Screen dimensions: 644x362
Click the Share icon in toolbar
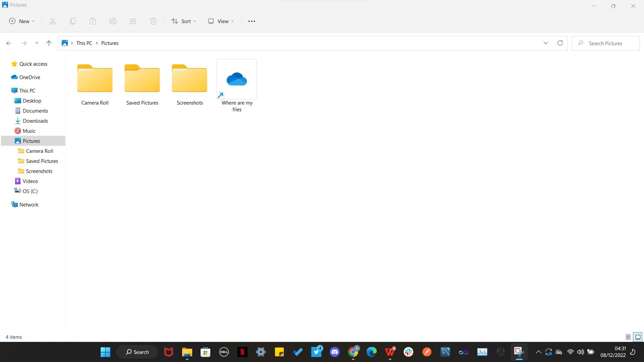(x=133, y=21)
